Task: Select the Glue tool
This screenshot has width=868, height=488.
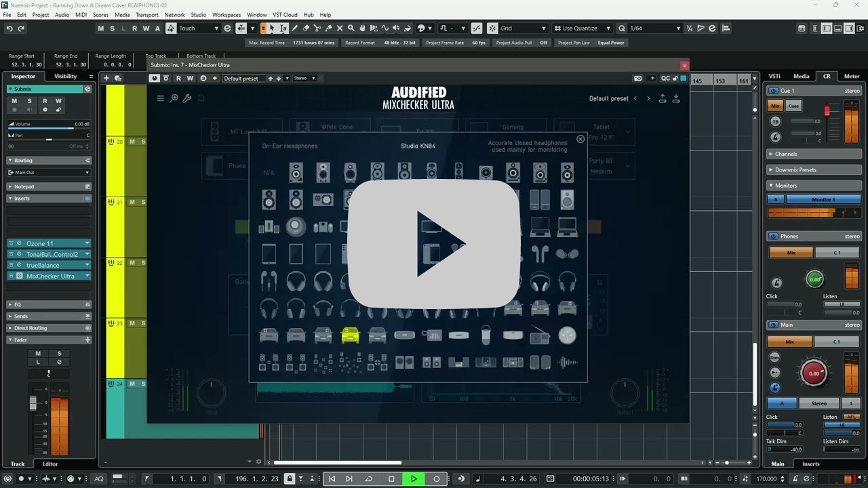Action: click(x=329, y=28)
